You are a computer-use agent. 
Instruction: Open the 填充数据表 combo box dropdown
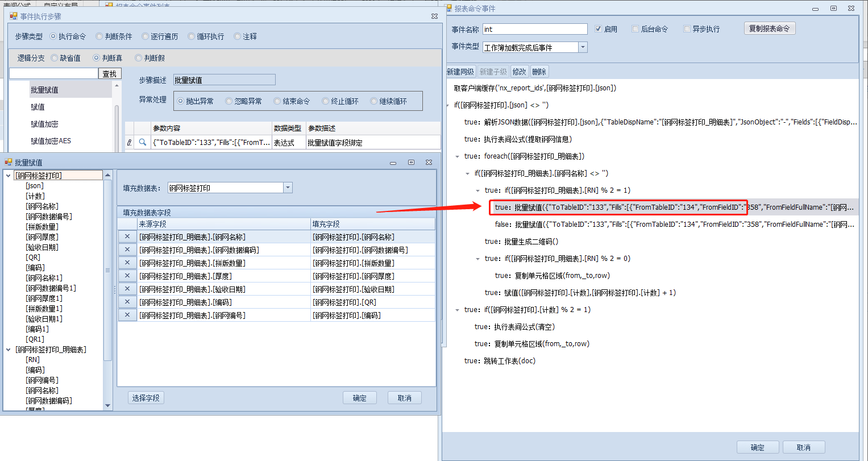coord(288,188)
